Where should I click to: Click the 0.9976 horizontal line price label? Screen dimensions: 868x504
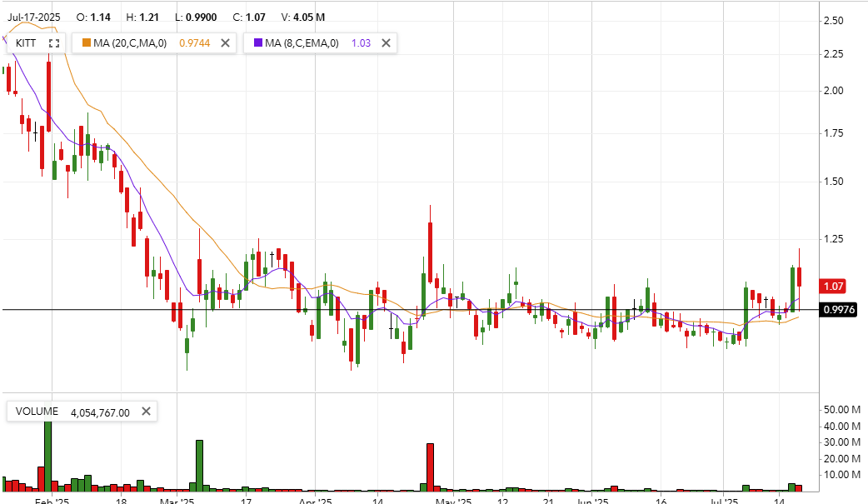(839, 310)
